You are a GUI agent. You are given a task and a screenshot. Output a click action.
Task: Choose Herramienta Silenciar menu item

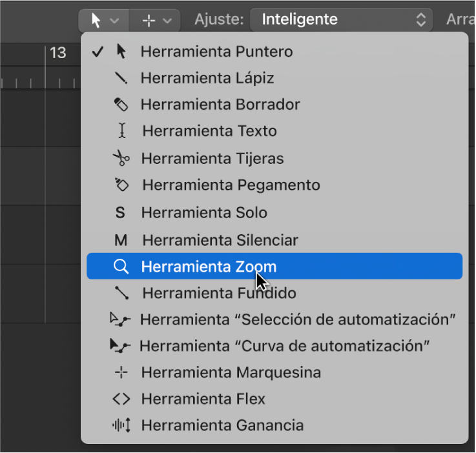click(220, 240)
